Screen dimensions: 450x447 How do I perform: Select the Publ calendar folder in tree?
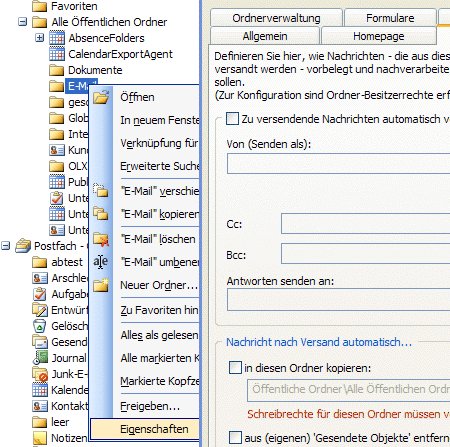(x=78, y=182)
